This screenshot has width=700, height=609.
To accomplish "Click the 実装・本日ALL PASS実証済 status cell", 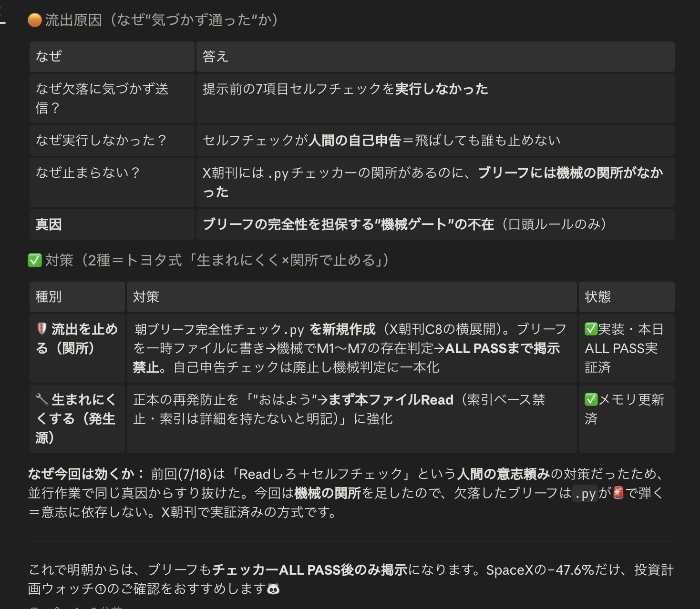I will click(627, 348).
